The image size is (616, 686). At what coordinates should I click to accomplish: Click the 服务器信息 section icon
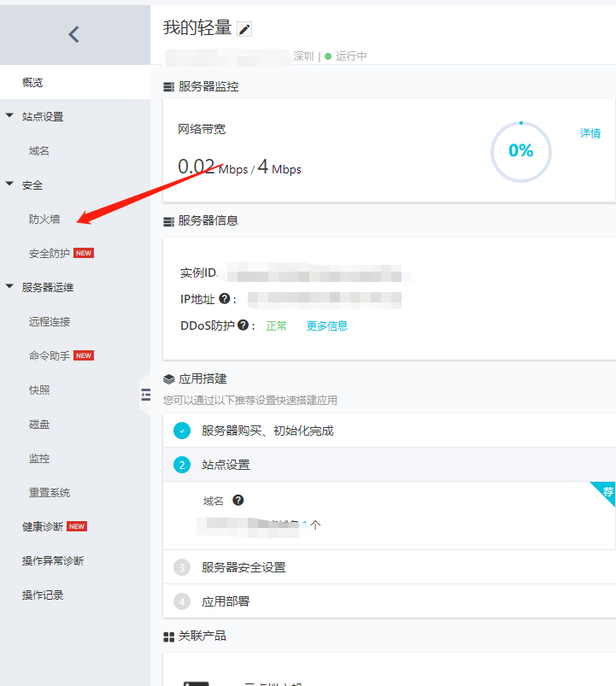pyautogui.click(x=168, y=221)
